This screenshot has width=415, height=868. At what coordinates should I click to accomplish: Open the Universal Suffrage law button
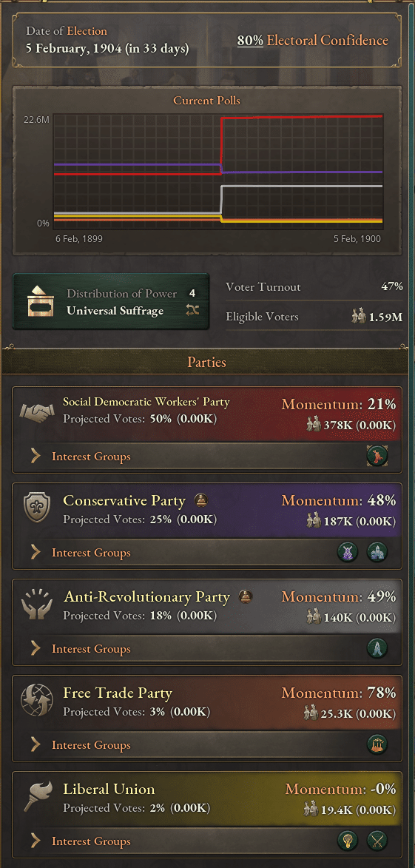click(111, 301)
